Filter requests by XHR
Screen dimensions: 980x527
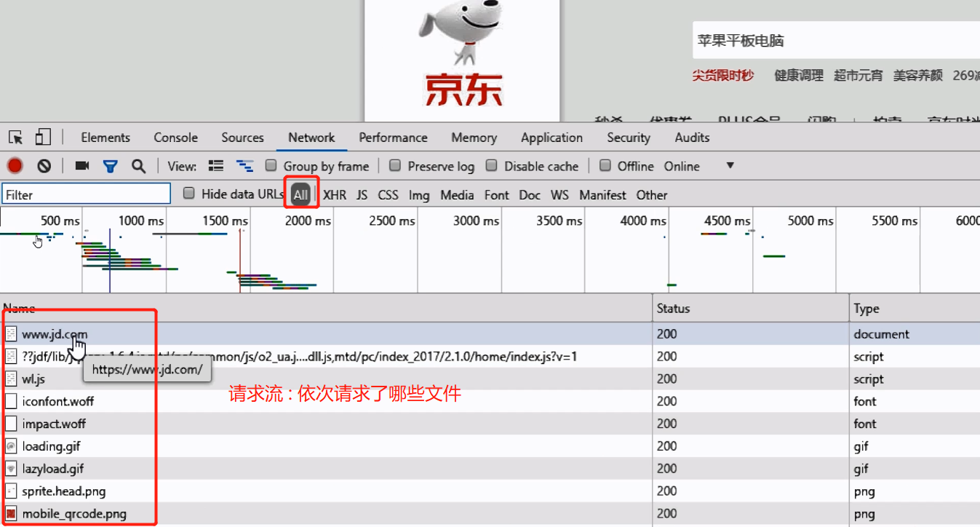335,195
